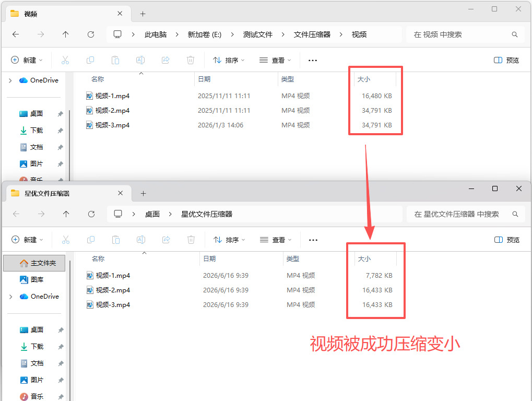Select 视频-3.mp4 dated 2026/1/3
Viewport: 532px width, 401px height.
[x=240, y=125]
